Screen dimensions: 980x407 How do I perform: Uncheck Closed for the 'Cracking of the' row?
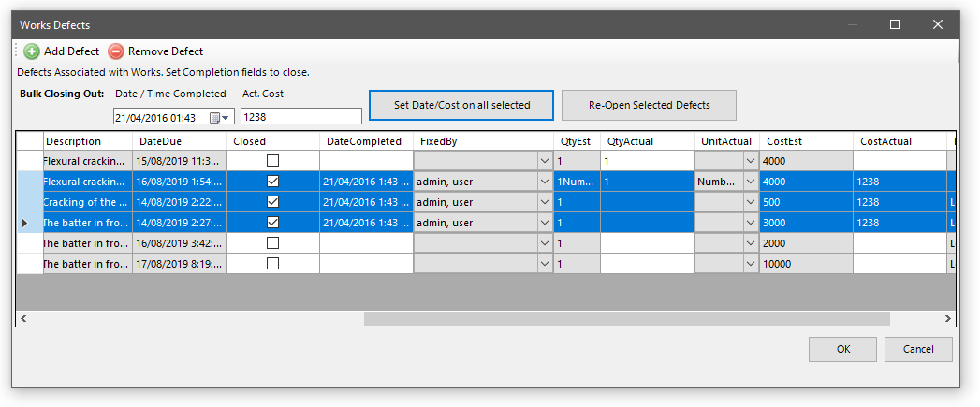272,202
